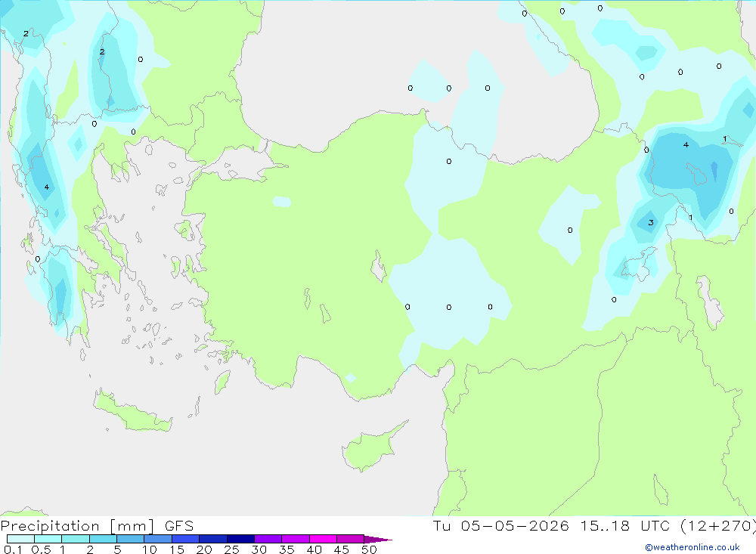Choose the 25–30 mm legend color swatch

240,539
